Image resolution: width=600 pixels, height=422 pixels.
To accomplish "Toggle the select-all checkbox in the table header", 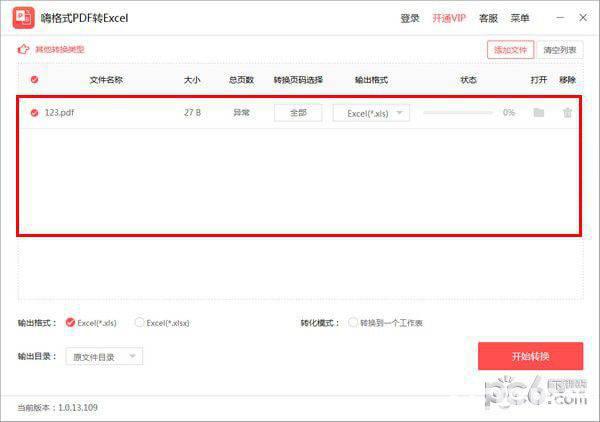I will tap(34, 80).
